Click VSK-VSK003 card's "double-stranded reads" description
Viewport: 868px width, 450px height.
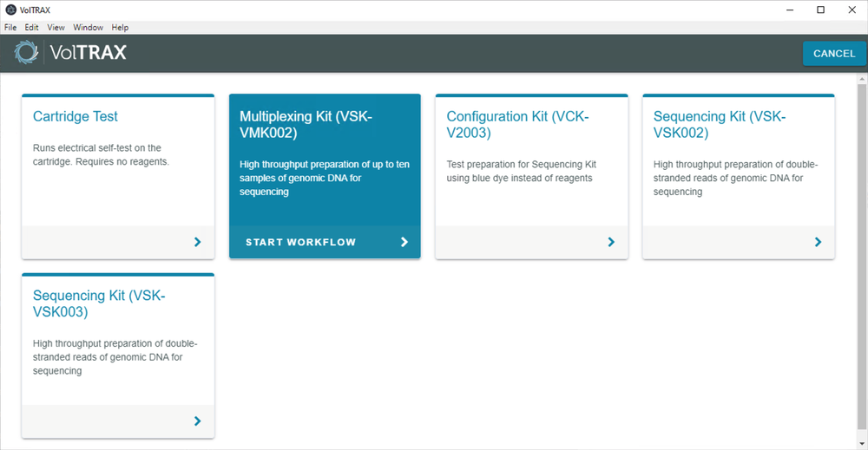(x=115, y=357)
